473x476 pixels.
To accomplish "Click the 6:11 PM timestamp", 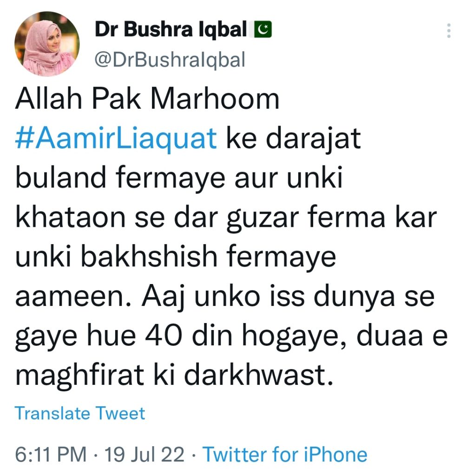I will point(51,455).
